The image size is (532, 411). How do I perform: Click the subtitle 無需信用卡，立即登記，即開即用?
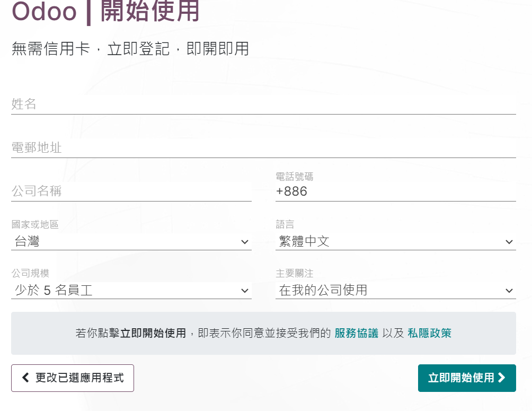point(130,49)
